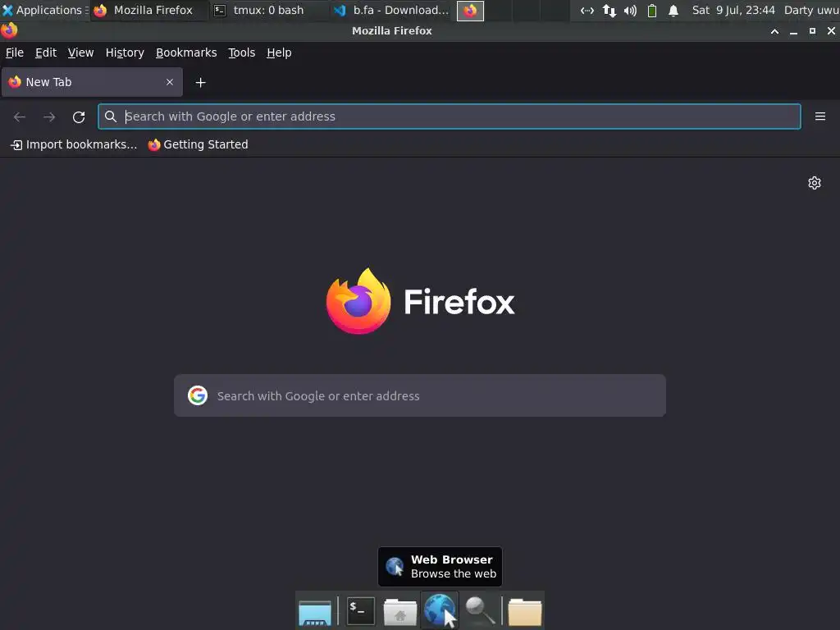
Task: Launch the Terminal from the dock
Action: tap(361, 611)
